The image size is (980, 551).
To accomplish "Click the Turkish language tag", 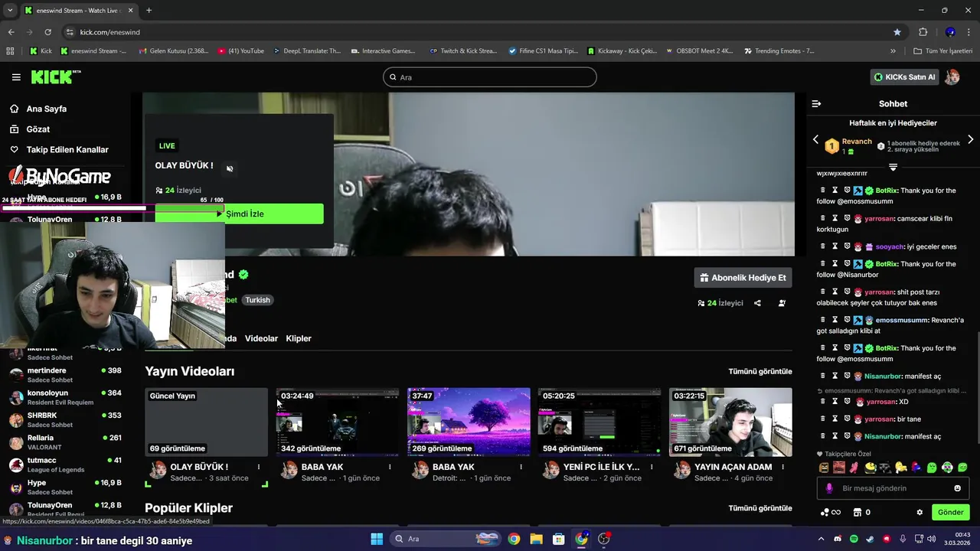I will pyautogui.click(x=257, y=300).
